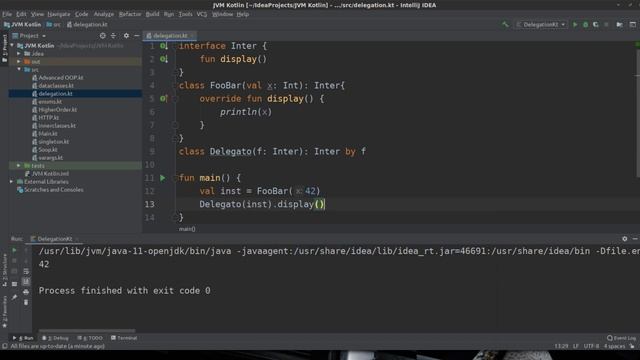The image size is (640, 360).
Task: Open the Refactor menu
Action: point(130,14)
